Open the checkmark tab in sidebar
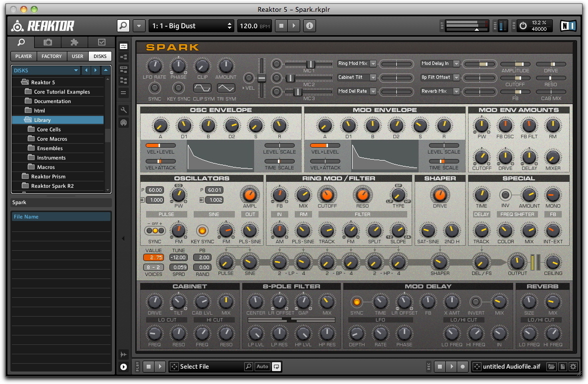Image resolution: width=588 pixels, height=384 pixels. coord(101,43)
